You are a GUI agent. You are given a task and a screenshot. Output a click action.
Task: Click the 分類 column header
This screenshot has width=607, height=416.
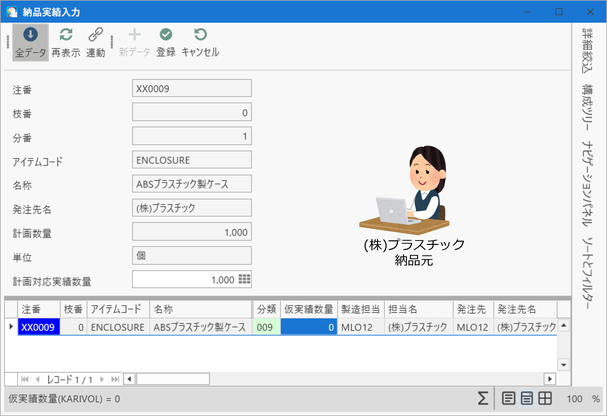click(266, 309)
